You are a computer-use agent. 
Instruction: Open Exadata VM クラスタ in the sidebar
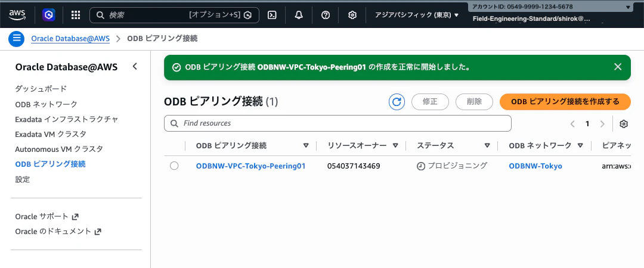51,134
